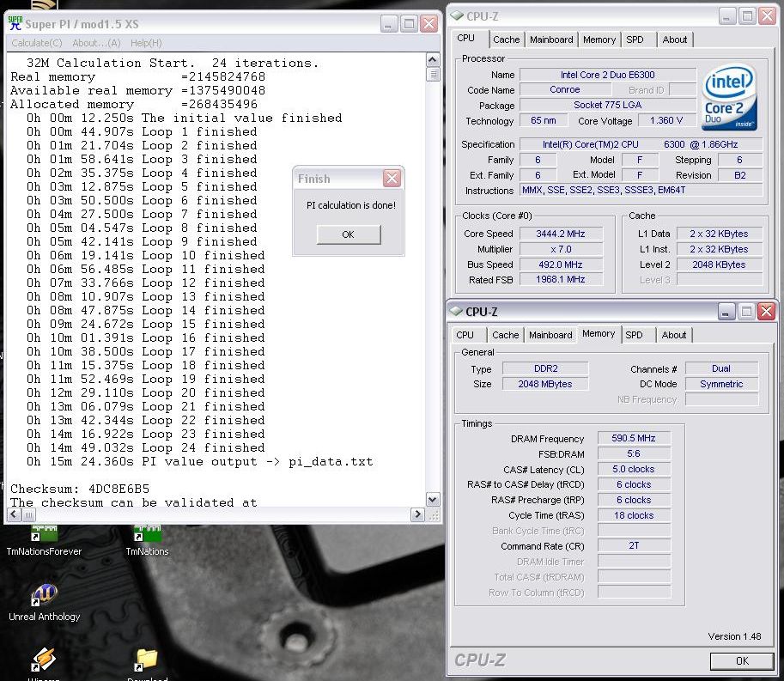This screenshot has height=681, width=784.
Task: Switch to Cache tab in bottom CPU-Z
Action: point(505,335)
